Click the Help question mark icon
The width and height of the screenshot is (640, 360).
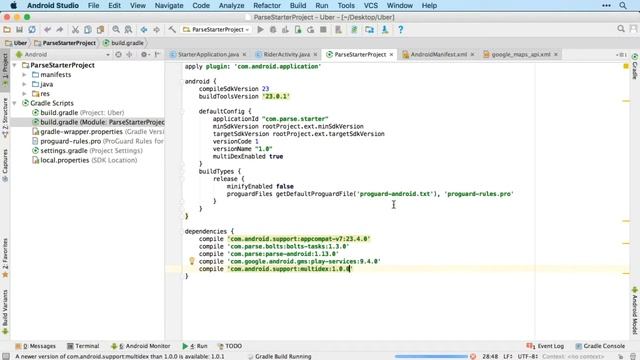[x=400, y=29]
